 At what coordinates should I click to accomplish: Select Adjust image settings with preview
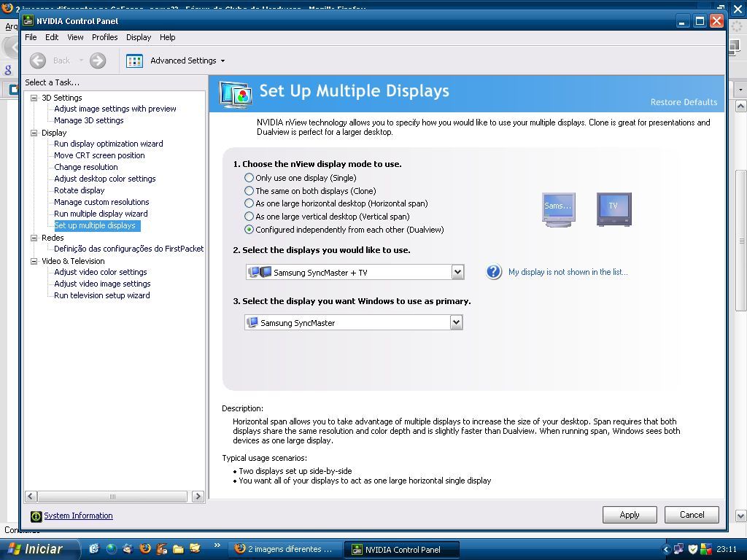[115, 109]
